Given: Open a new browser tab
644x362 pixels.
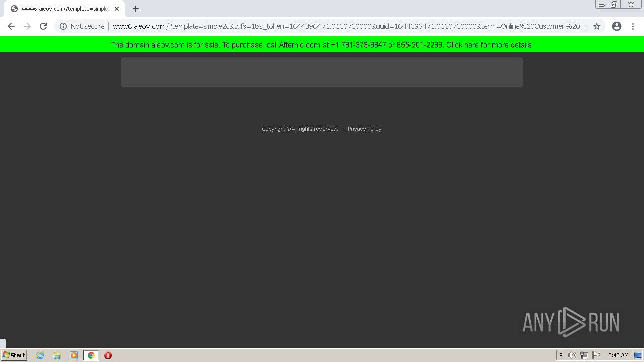Looking at the screenshot, I should [136, 9].
